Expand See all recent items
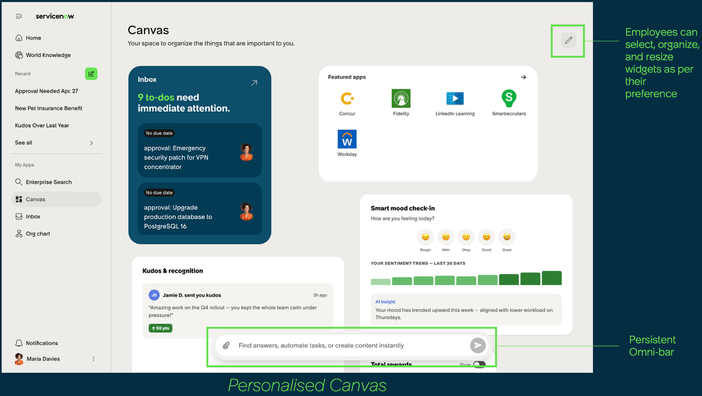Screen dimensions: 702x396 pos(54,143)
